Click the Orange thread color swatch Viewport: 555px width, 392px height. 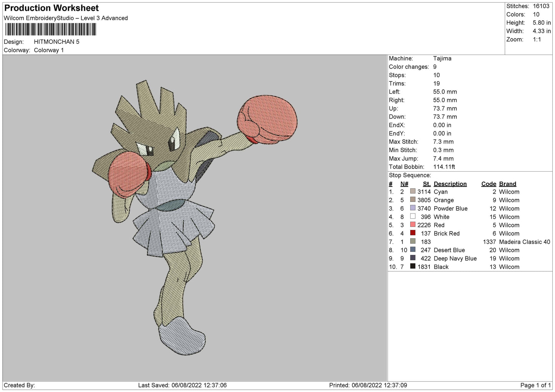click(x=413, y=200)
